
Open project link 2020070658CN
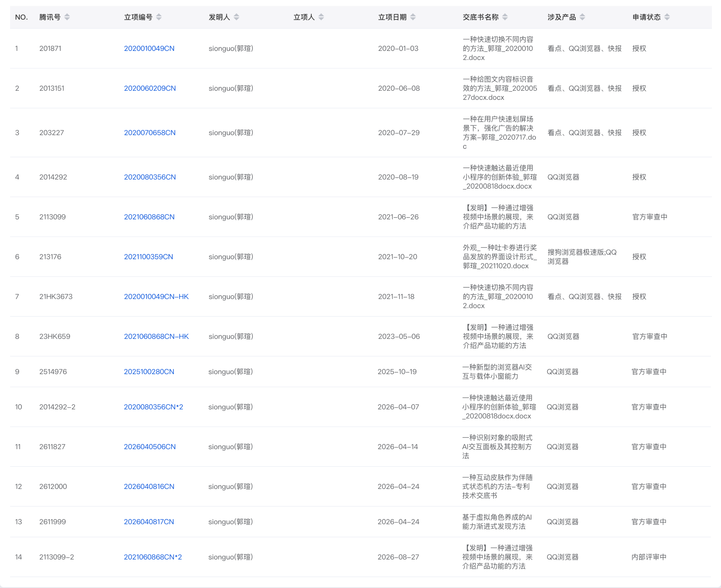click(150, 133)
